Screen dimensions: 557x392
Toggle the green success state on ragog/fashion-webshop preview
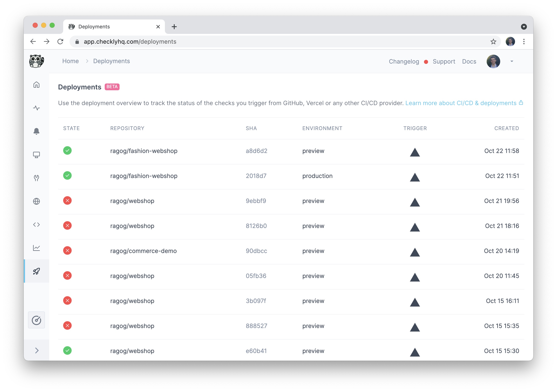point(67,150)
